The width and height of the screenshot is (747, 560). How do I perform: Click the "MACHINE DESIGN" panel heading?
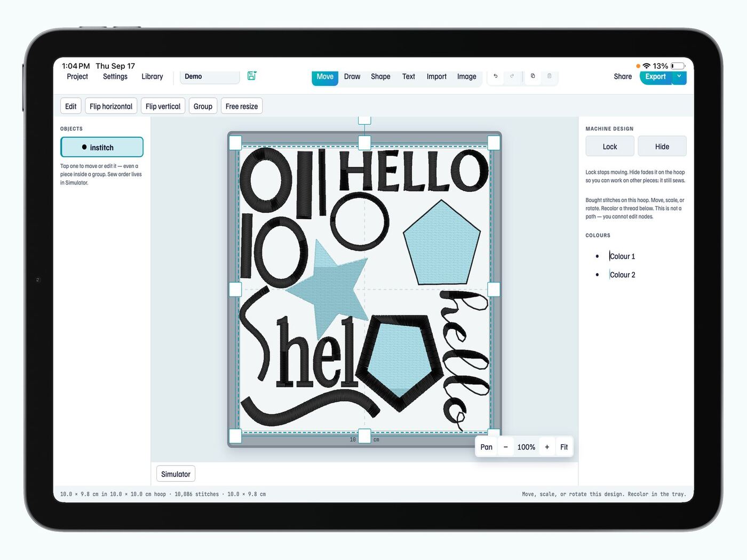coord(609,129)
